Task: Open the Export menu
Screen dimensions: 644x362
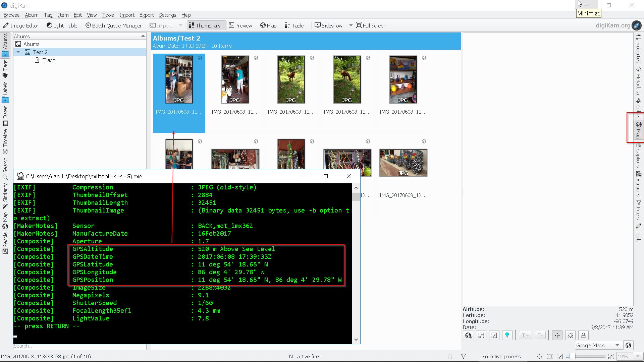Action: (147, 15)
